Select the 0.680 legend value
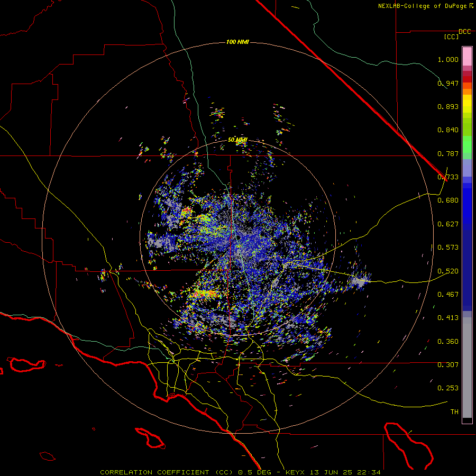Viewport: 476px width, 476px height. click(x=448, y=200)
